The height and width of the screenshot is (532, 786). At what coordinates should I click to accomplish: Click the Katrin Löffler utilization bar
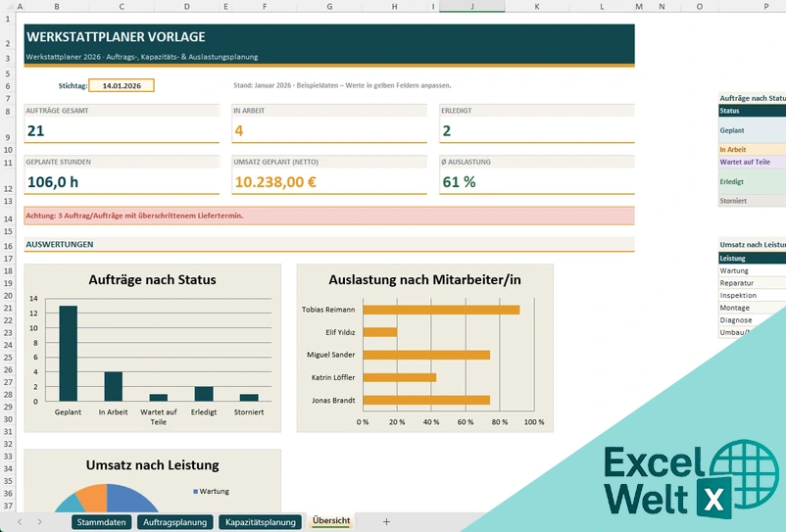tap(400, 378)
